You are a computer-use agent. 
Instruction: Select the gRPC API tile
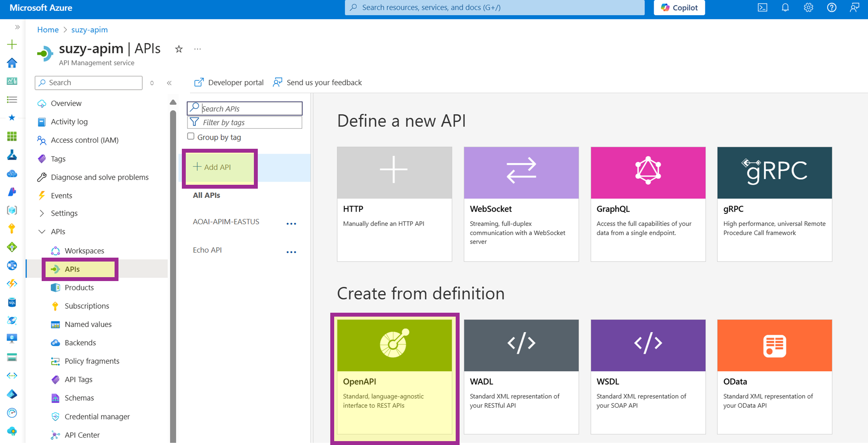point(774,204)
